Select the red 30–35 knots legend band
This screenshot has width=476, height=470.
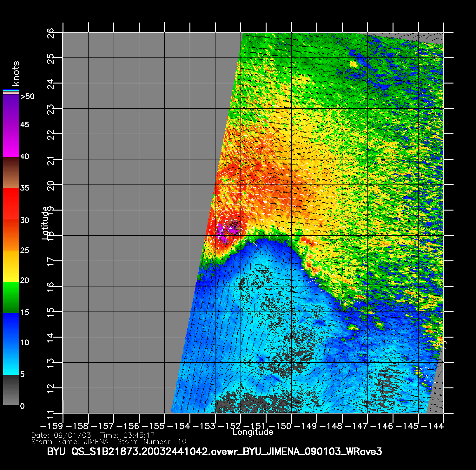11,203
